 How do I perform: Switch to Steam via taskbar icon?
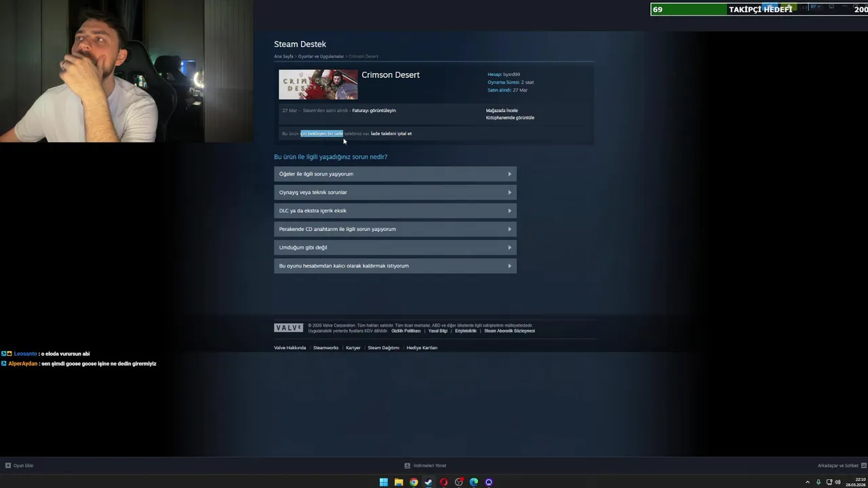pyautogui.click(x=429, y=483)
